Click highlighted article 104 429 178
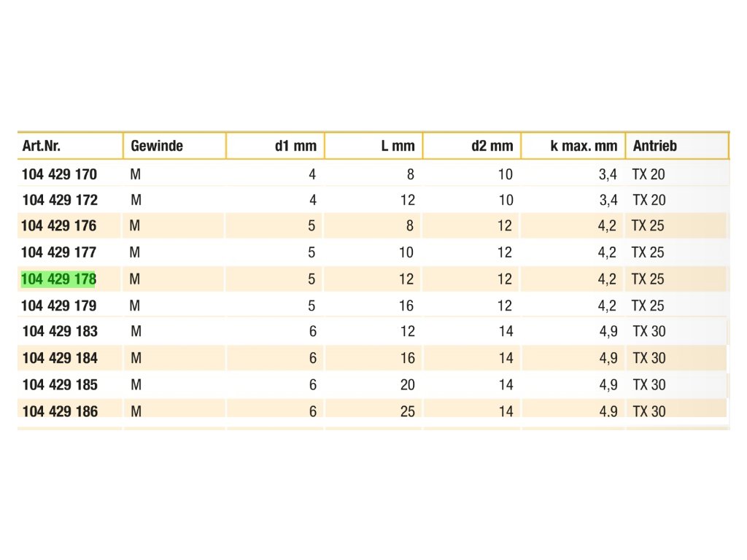 click(x=59, y=279)
